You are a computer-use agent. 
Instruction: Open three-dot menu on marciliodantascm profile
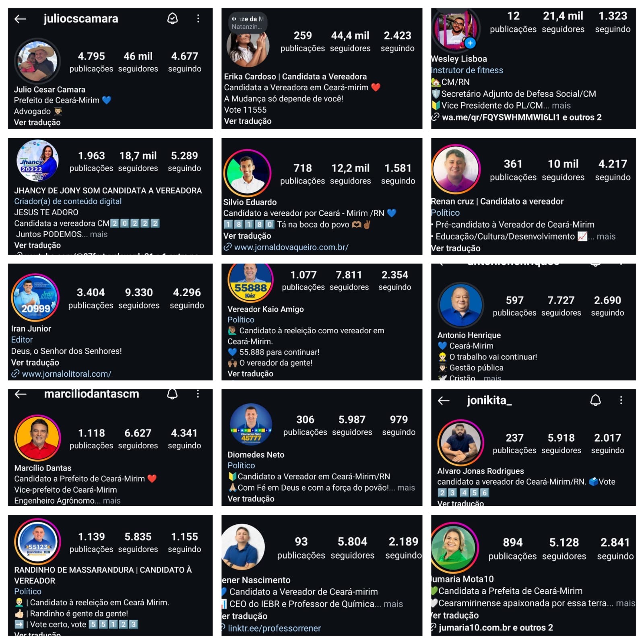pos(198,394)
